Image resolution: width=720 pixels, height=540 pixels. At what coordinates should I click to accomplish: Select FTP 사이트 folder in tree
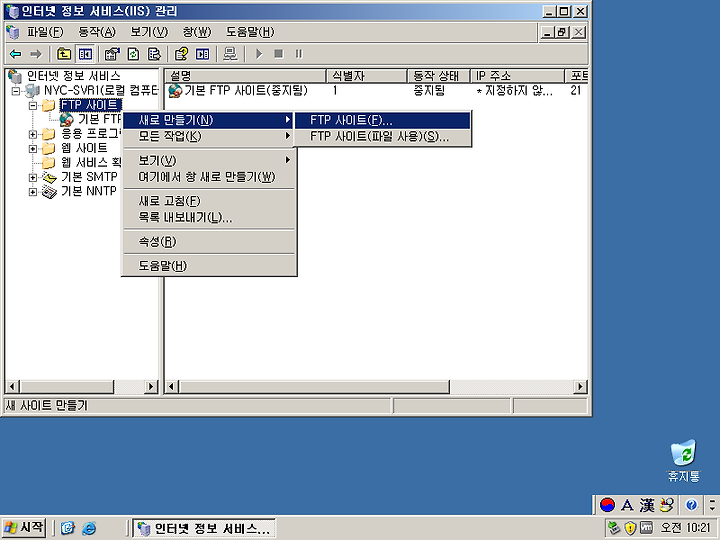(90, 105)
